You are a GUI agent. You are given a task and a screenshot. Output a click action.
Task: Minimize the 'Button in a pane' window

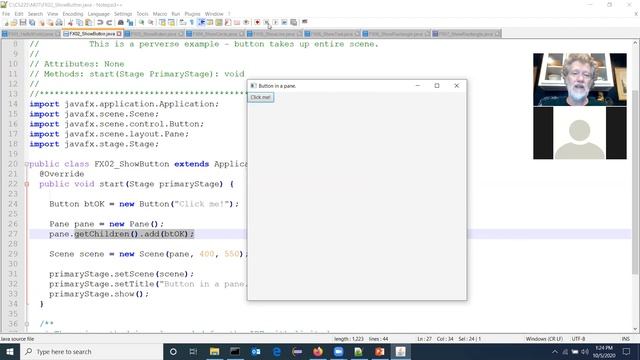pos(418,86)
